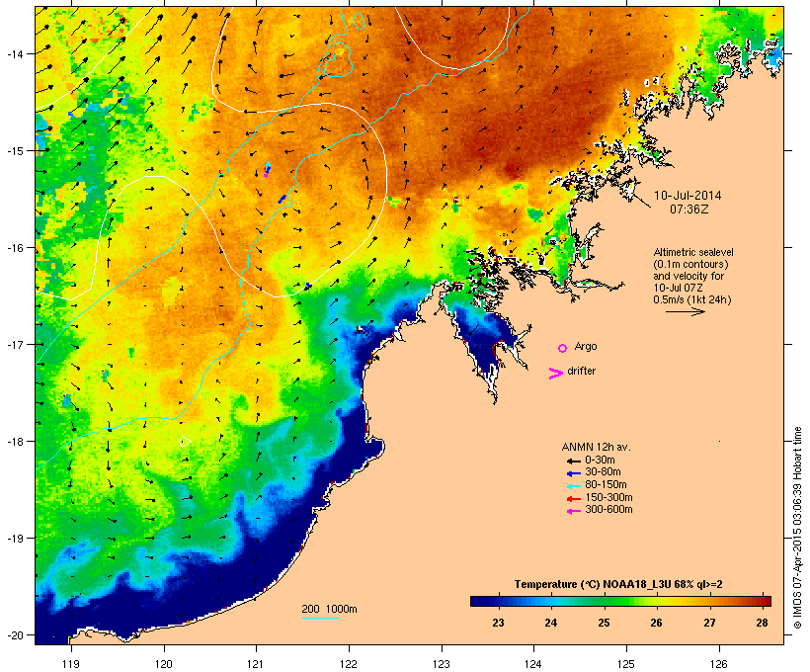Image resolution: width=810 pixels, height=672 pixels.
Task: Click the longitude label 119
Action: 71,664
